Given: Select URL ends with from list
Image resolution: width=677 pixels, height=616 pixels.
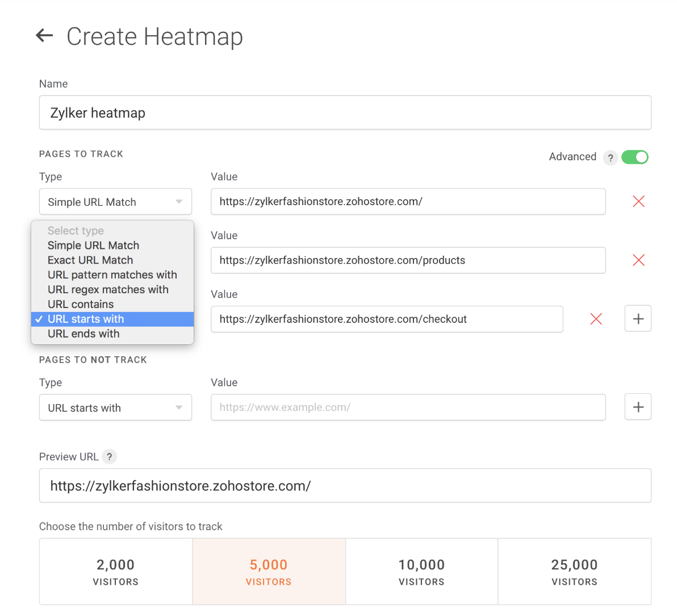Looking at the screenshot, I should point(83,334).
